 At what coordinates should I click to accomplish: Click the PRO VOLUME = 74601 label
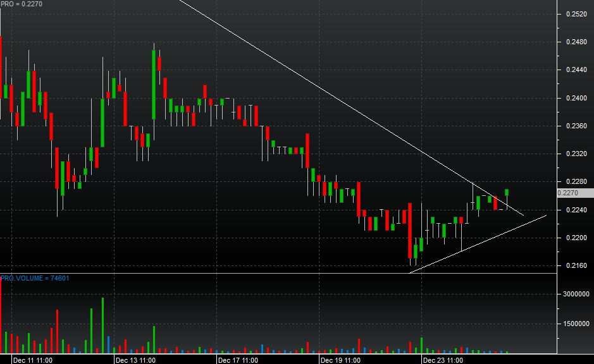35,278
